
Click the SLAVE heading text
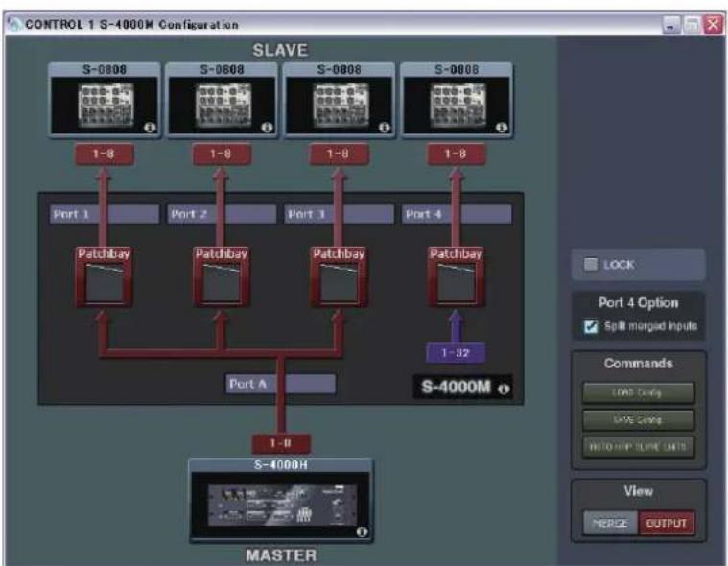(x=280, y=50)
